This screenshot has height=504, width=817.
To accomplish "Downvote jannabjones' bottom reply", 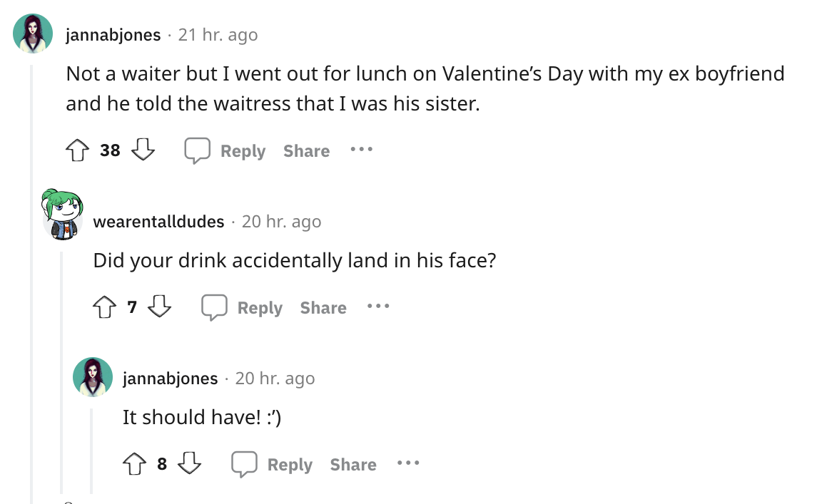I will coord(191,464).
